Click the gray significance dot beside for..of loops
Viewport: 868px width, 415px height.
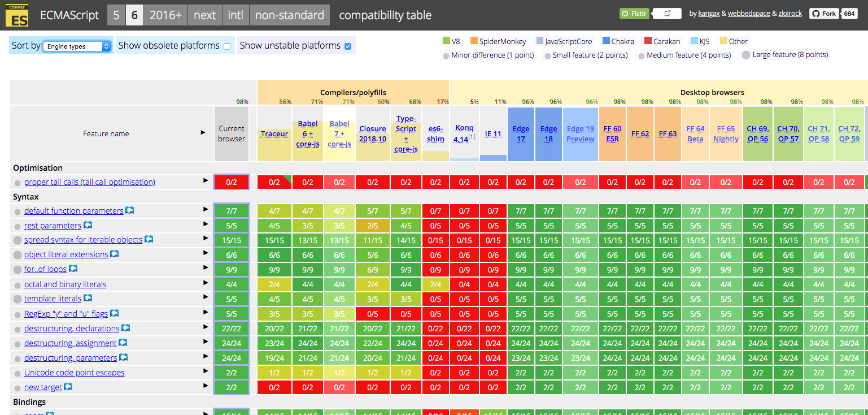click(x=18, y=270)
